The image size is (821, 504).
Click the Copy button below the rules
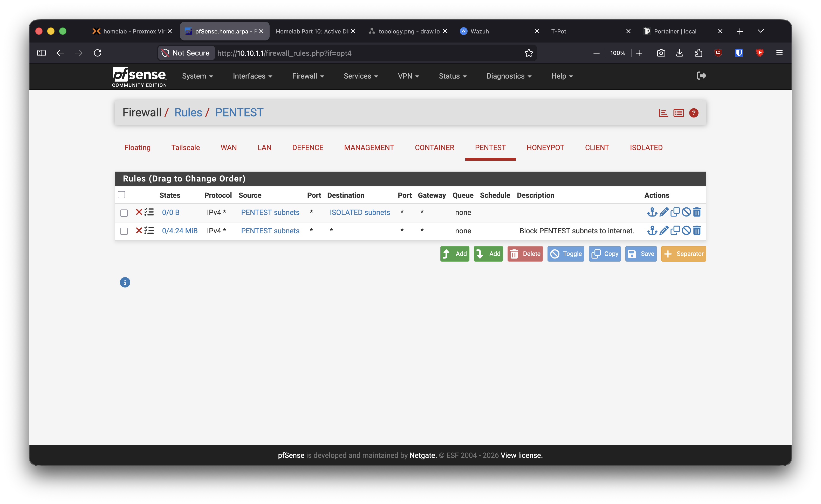click(605, 254)
